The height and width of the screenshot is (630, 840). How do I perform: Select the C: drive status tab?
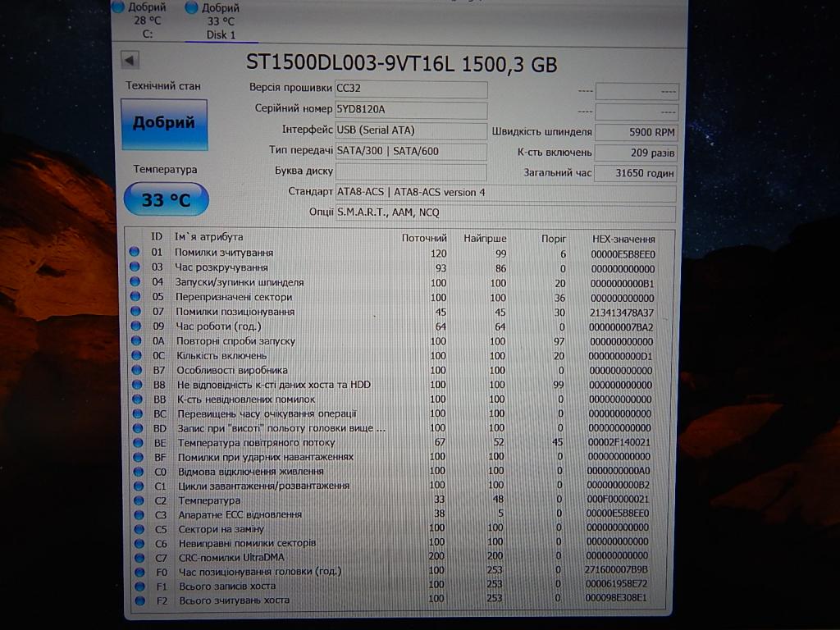[141, 21]
